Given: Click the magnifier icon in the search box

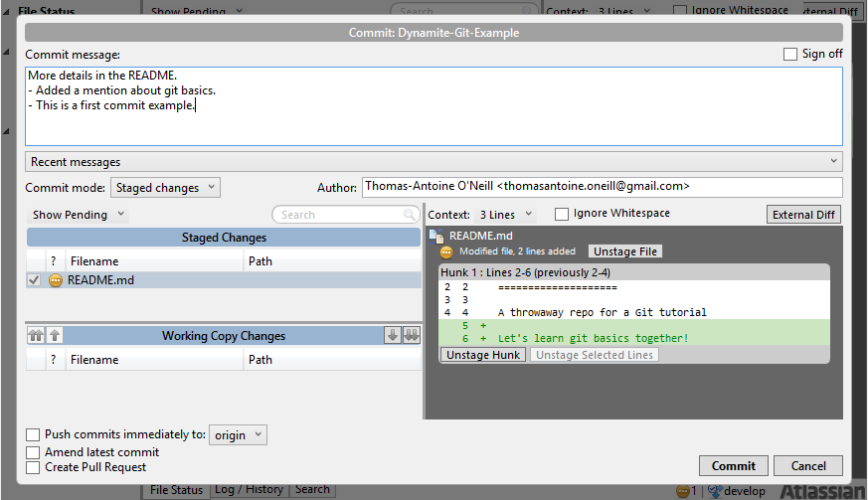Looking at the screenshot, I should click(x=409, y=215).
